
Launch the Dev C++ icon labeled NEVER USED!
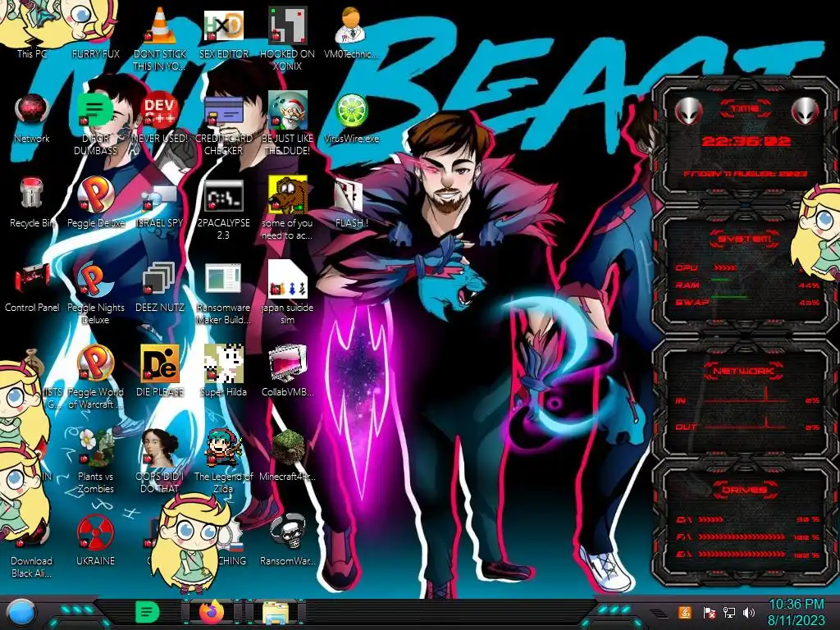[x=160, y=109]
